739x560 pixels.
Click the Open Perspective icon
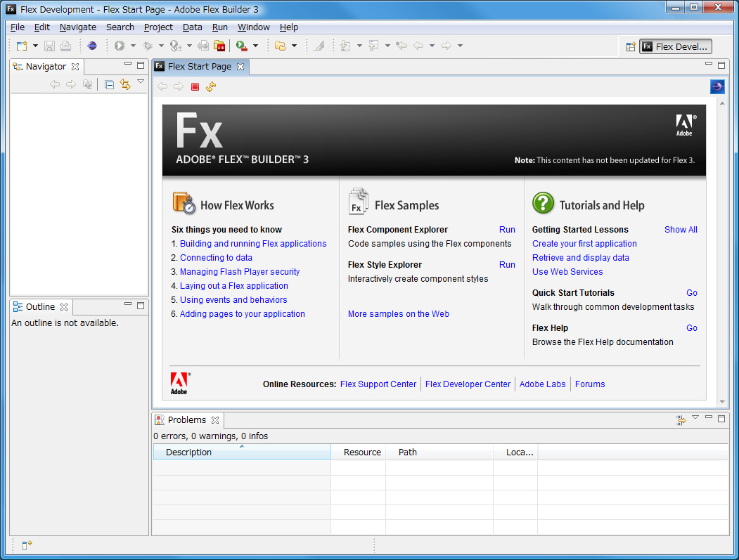(631, 46)
